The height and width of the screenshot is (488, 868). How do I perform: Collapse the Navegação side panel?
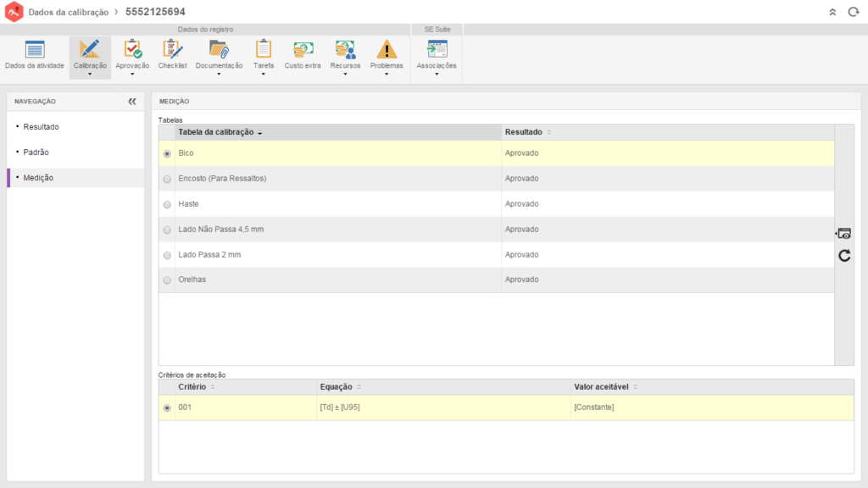(x=132, y=101)
